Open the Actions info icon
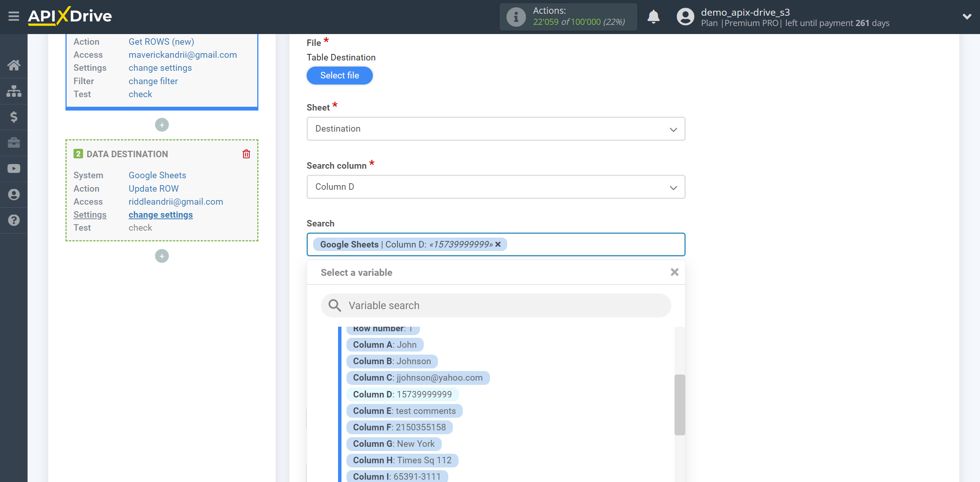This screenshot has width=980, height=482. coord(516,17)
